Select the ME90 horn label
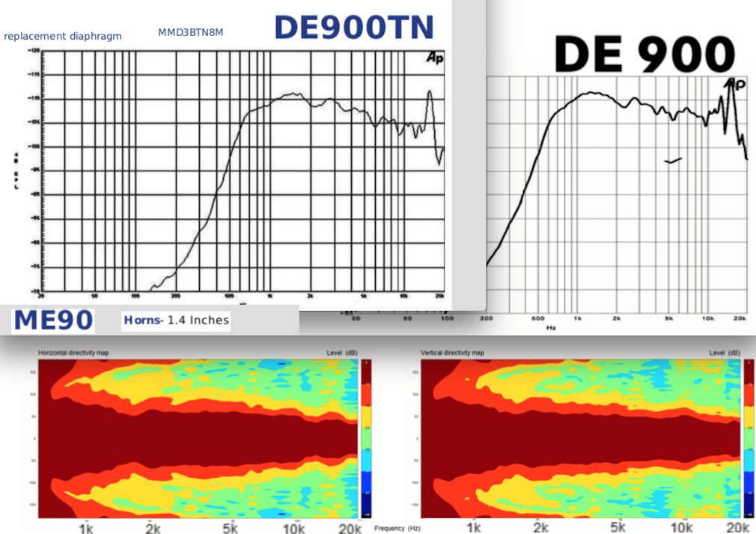Screen dimensions: 756x534 point(53,321)
